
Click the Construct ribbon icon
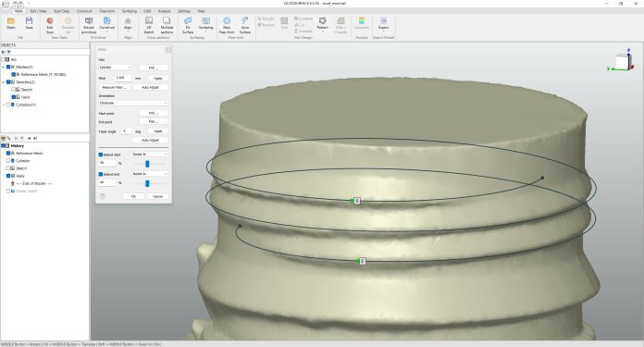point(107,24)
